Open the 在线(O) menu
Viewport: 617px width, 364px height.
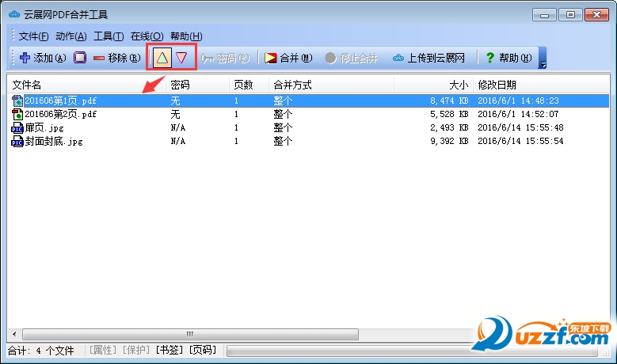[147, 36]
